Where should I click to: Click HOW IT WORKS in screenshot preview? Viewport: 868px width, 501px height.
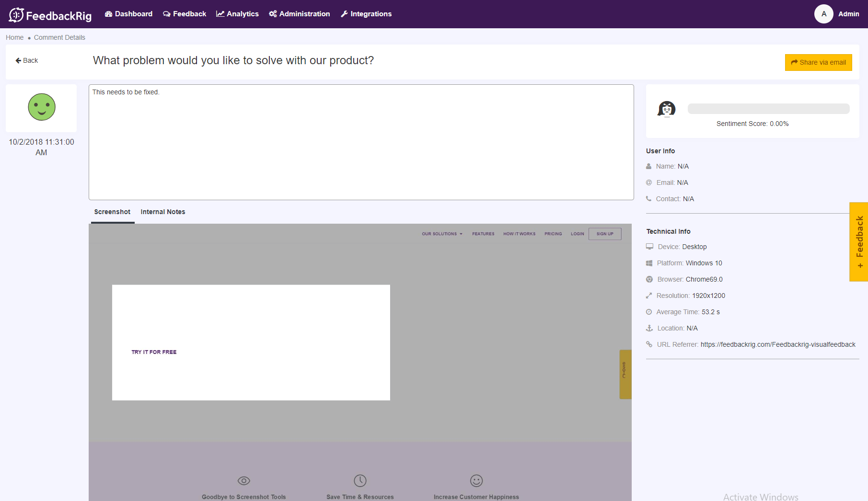[519, 234]
